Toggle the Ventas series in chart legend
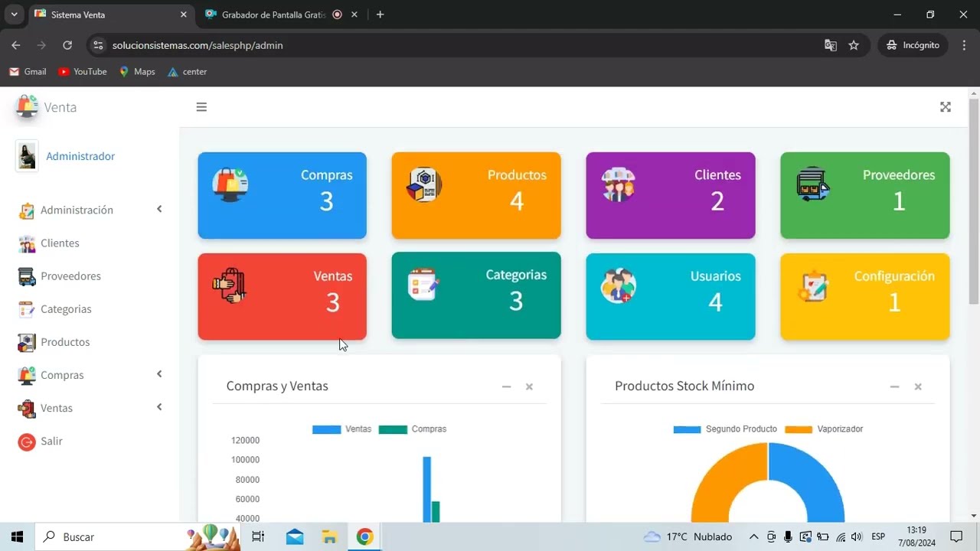This screenshot has width=980, height=551. [341, 429]
